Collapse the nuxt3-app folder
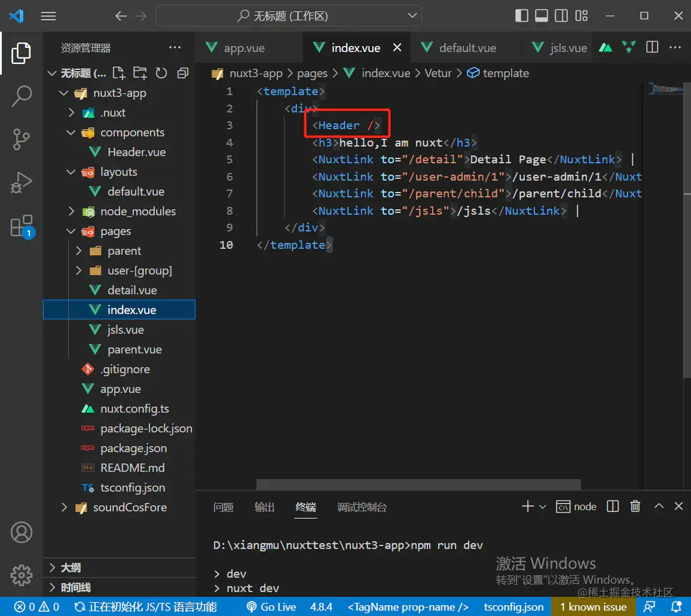691x616 pixels. (64, 93)
